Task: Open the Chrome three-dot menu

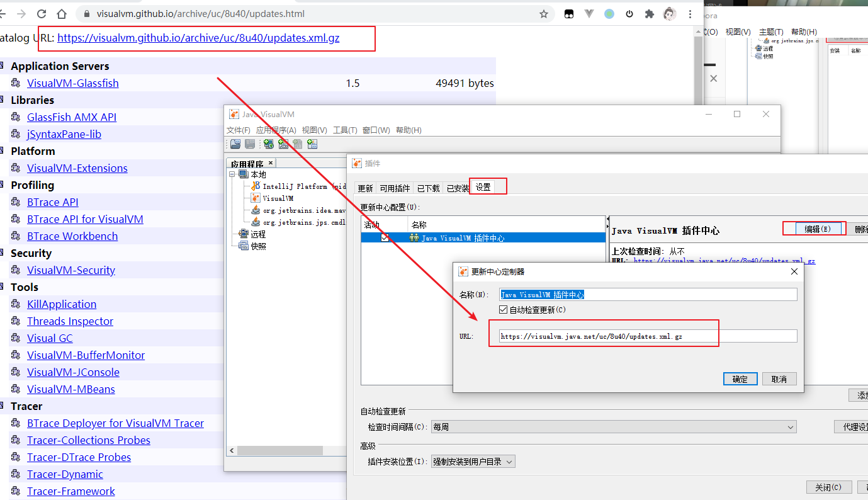Action: [690, 14]
